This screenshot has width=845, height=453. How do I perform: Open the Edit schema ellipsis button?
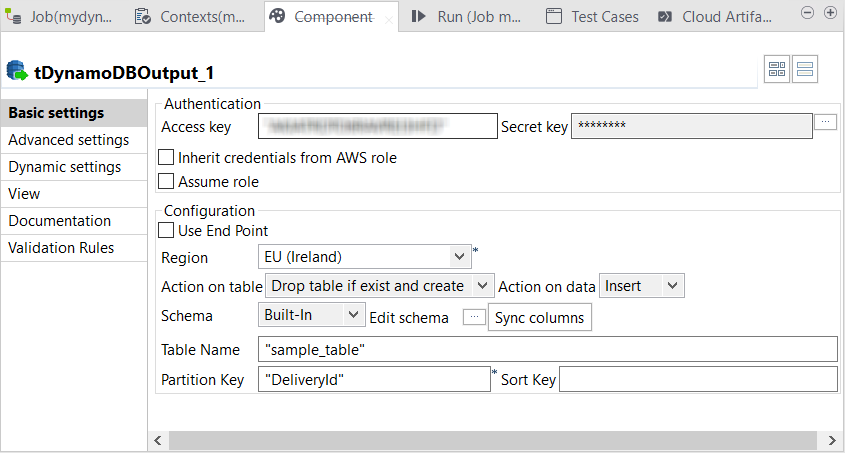(474, 317)
